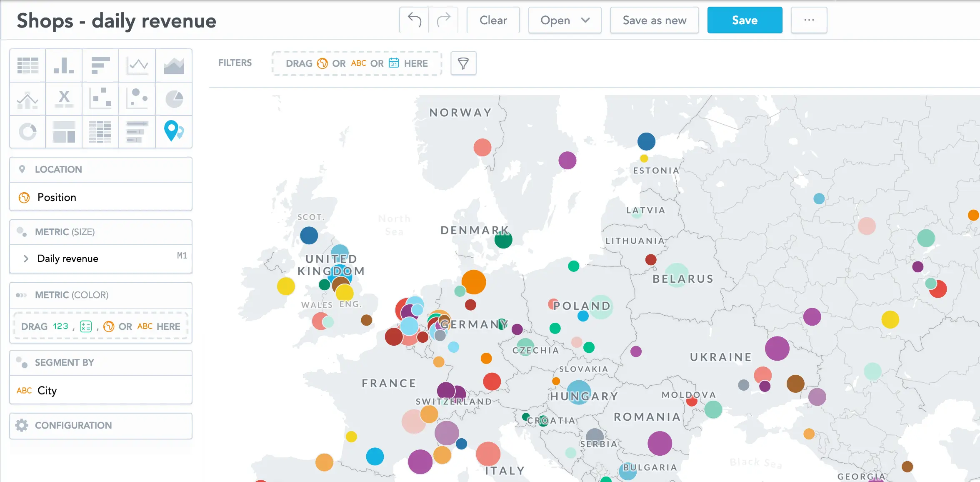Select the table visualization type
980x482 pixels.
pyautogui.click(x=27, y=65)
